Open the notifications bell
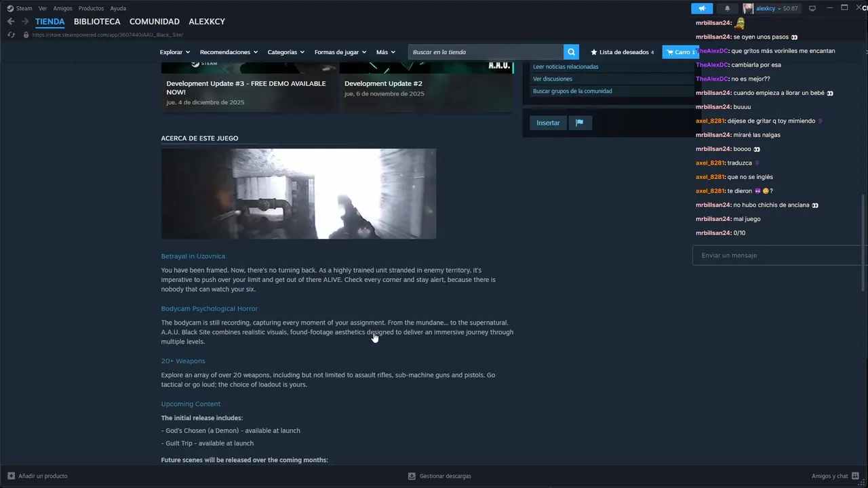The image size is (868, 488). [727, 8]
